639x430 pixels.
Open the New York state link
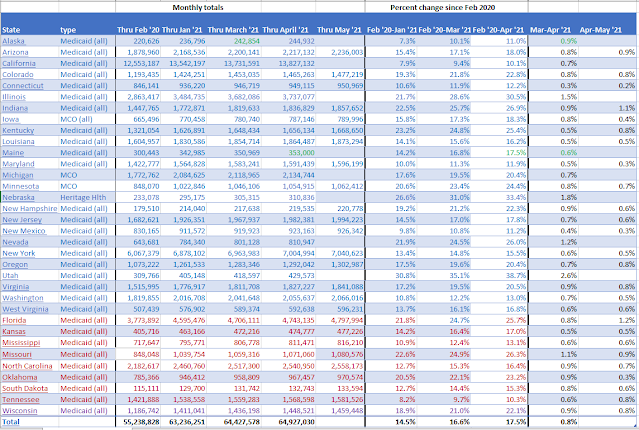[19, 253]
